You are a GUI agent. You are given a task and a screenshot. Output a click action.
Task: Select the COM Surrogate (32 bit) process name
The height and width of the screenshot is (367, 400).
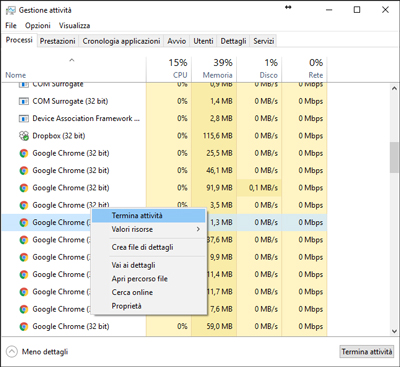(70, 101)
